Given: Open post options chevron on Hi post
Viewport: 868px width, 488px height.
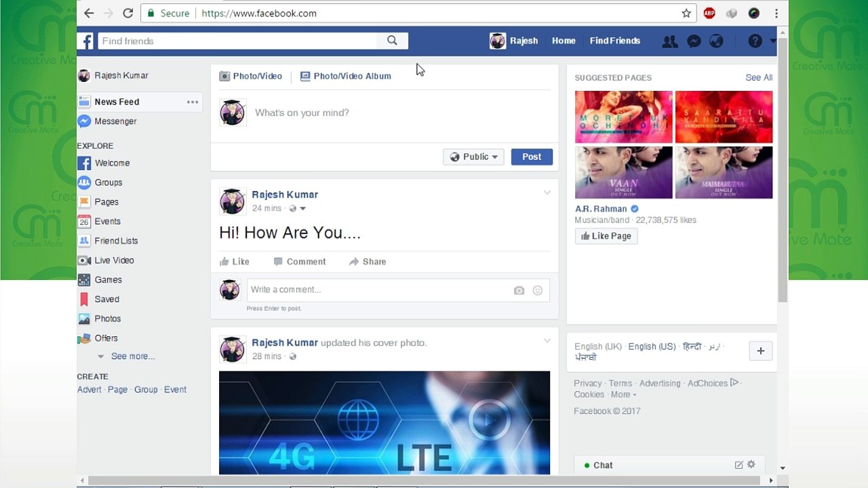Looking at the screenshot, I should coord(547,193).
